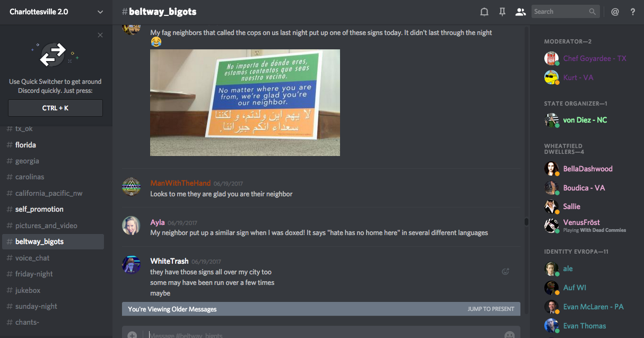Open recent mentions @ icon
The image size is (644, 338).
[615, 12]
